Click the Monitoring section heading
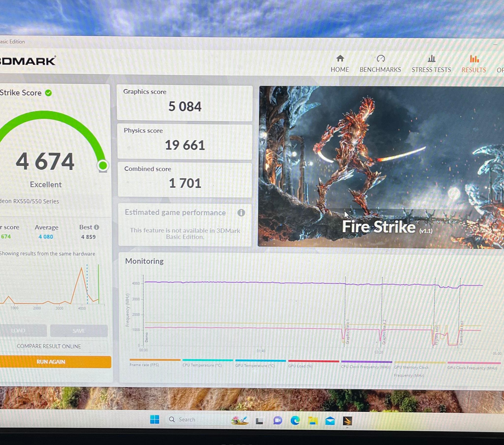Image resolution: width=504 pixels, height=445 pixels. 144,261
